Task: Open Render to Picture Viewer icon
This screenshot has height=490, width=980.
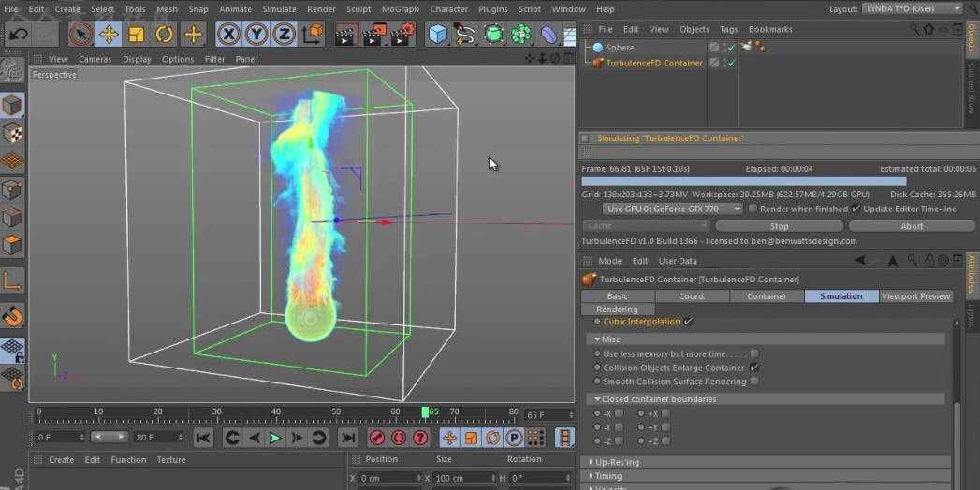Action: click(x=373, y=34)
